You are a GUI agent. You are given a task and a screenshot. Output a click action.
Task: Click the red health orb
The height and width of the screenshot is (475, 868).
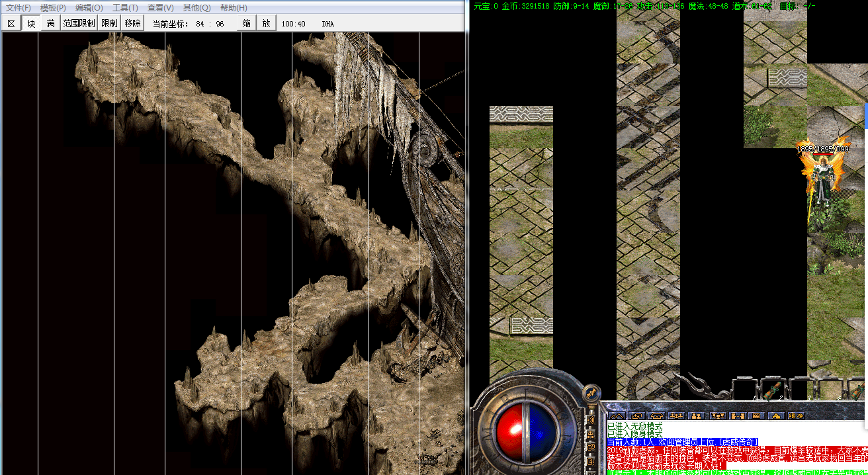(508, 423)
